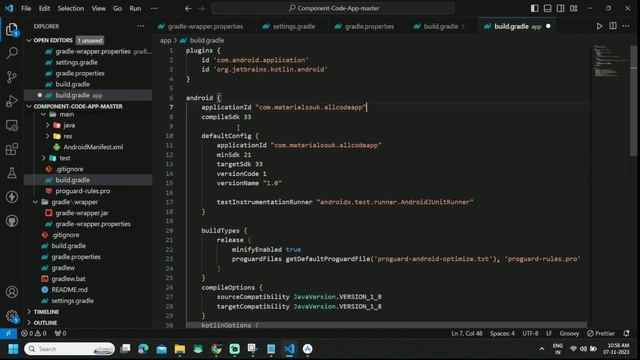Open the GitHub view in activity bar
This screenshot has height=360, width=640.
click(x=12, y=221)
